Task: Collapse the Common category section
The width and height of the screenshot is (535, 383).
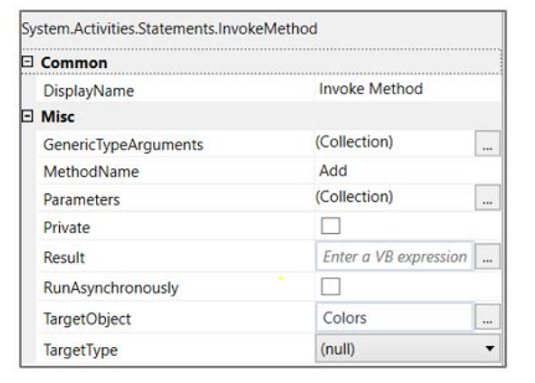Action: coord(27,62)
